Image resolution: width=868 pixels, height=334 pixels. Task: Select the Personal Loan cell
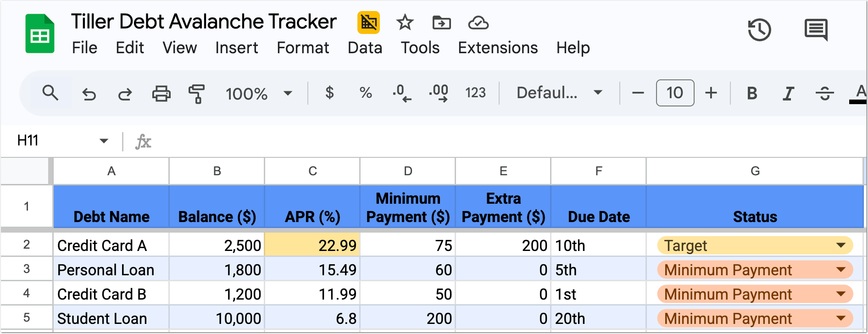[111, 269]
